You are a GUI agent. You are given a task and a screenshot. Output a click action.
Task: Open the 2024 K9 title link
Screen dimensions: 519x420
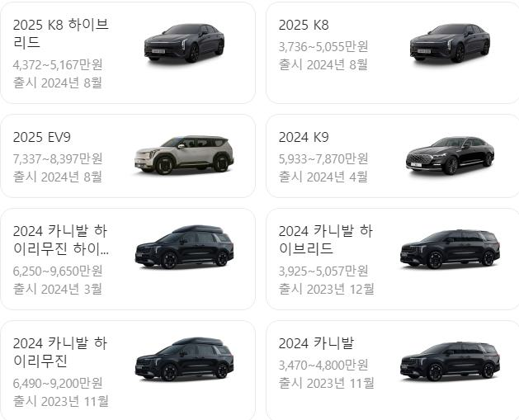coord(304,137)
